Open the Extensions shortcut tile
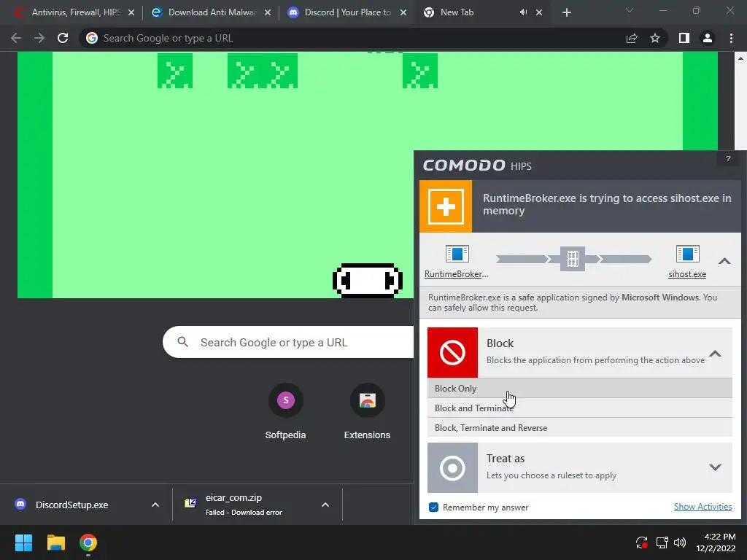Image resolution: width=747 pixels, height=560 pixels. tap(368, 411)
